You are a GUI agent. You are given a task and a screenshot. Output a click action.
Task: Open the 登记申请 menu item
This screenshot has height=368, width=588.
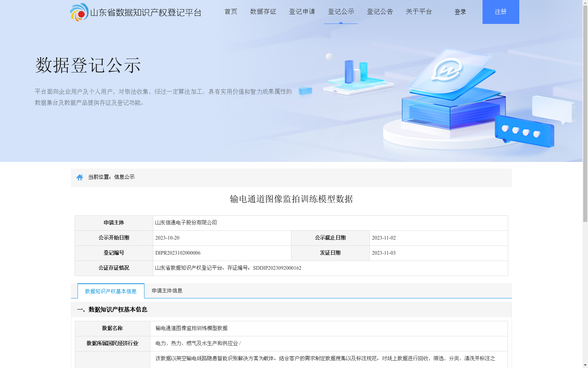(x=302, y=12)
